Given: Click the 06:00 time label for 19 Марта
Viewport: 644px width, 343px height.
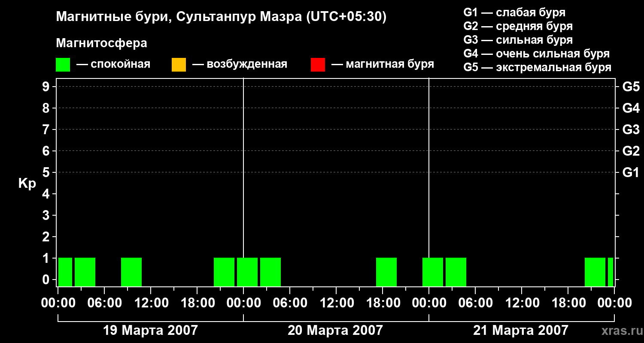Looking at the screenshot, I should [x=104, y=303].
